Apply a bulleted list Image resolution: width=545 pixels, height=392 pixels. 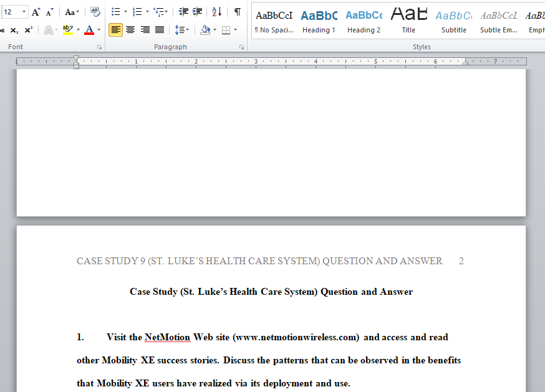point(116,12)
